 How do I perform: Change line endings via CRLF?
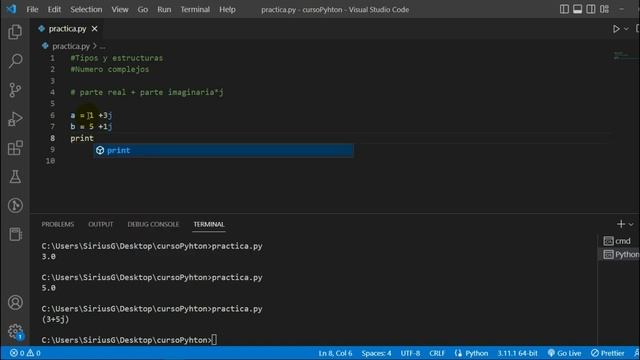click(x=437, y=353)
